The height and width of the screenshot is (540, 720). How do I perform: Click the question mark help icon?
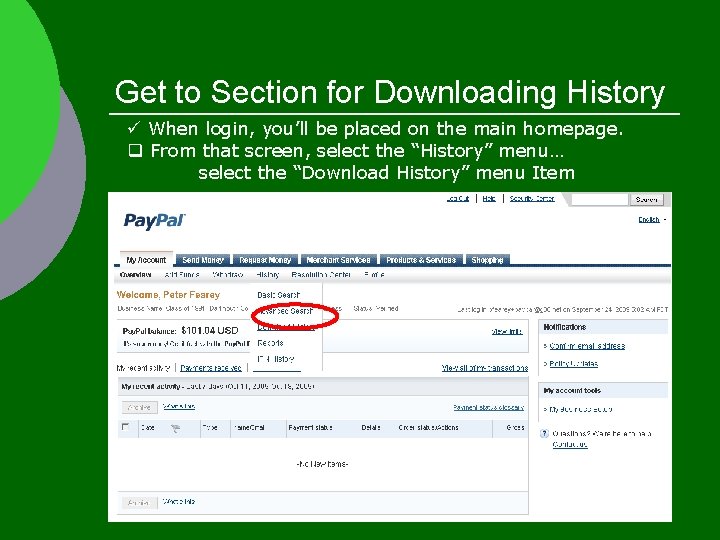544,433
